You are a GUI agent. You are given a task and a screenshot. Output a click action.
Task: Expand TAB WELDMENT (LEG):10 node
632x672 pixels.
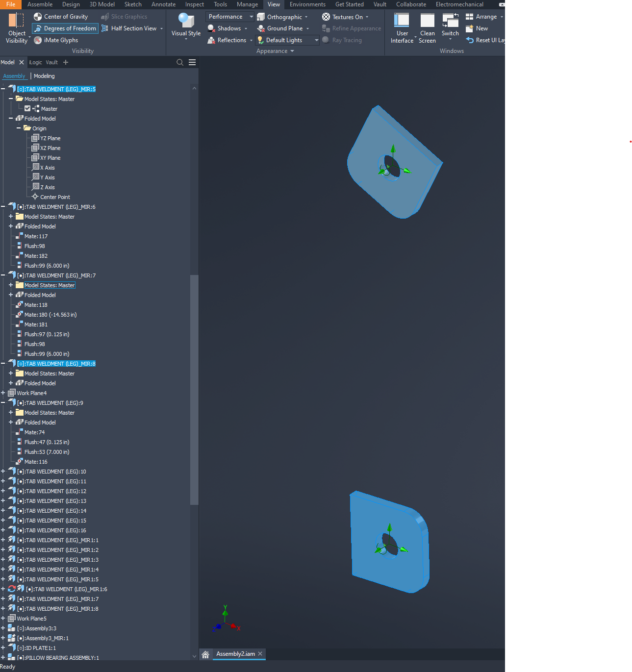[4, 471]
